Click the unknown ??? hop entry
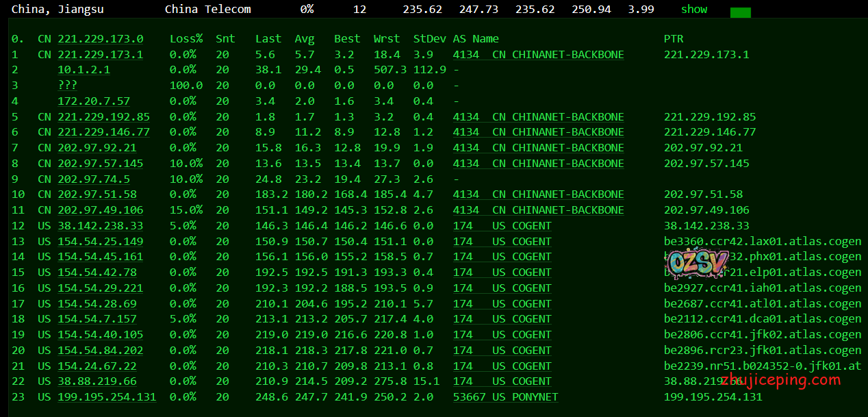The width and height of the screenshot is (868, 417). [x=67, y=86]
